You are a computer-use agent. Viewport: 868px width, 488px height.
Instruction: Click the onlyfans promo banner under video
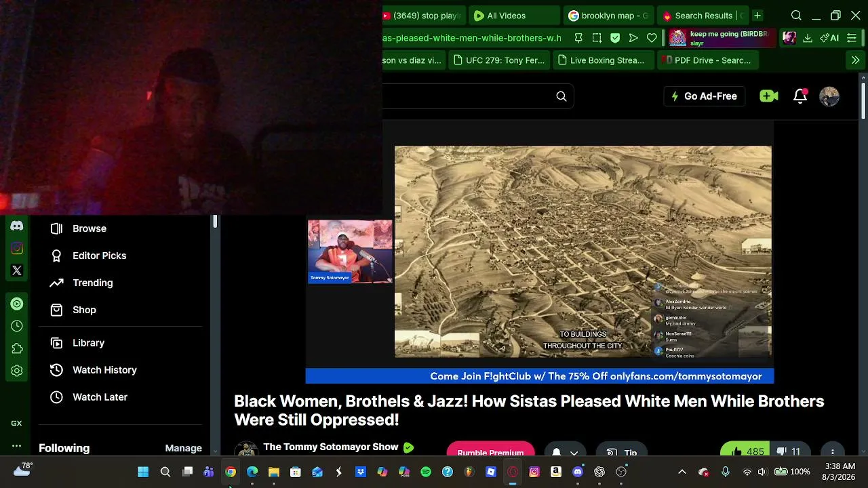[540, 376]
